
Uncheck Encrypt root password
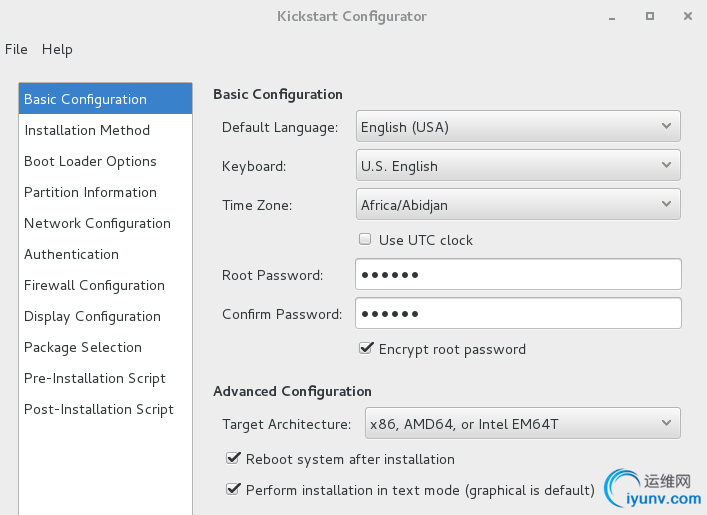click(x=366, y=349)
